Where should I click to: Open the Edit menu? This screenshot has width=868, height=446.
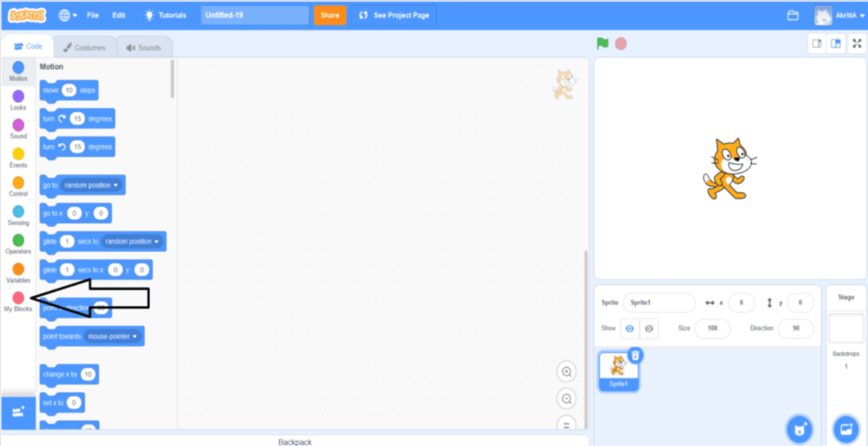[119, 15]
